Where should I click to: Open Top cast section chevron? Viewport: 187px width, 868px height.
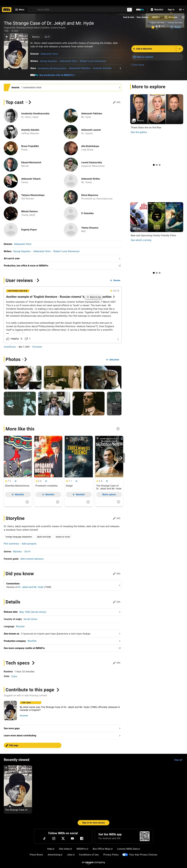pyautogui.click(x=30, y=102)
